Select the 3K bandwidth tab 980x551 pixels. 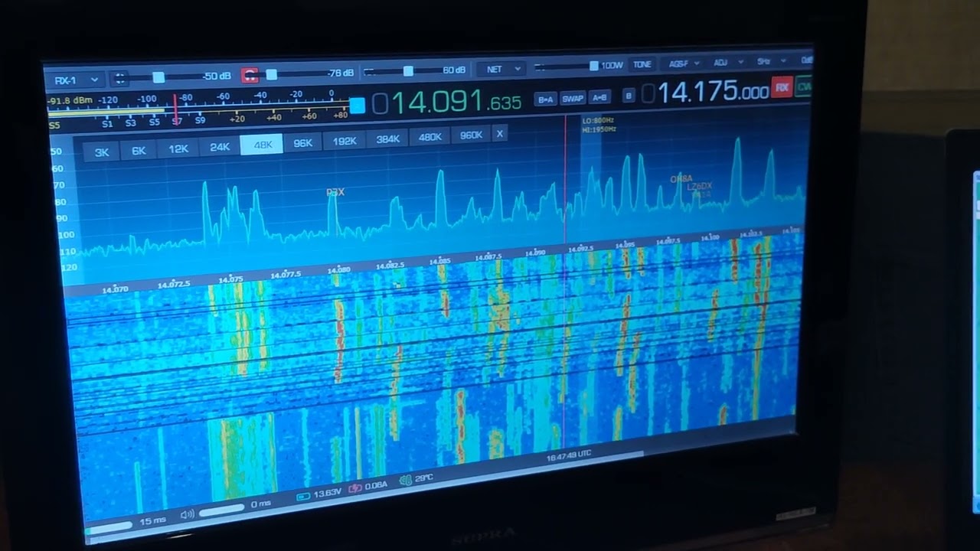[102, 152]
